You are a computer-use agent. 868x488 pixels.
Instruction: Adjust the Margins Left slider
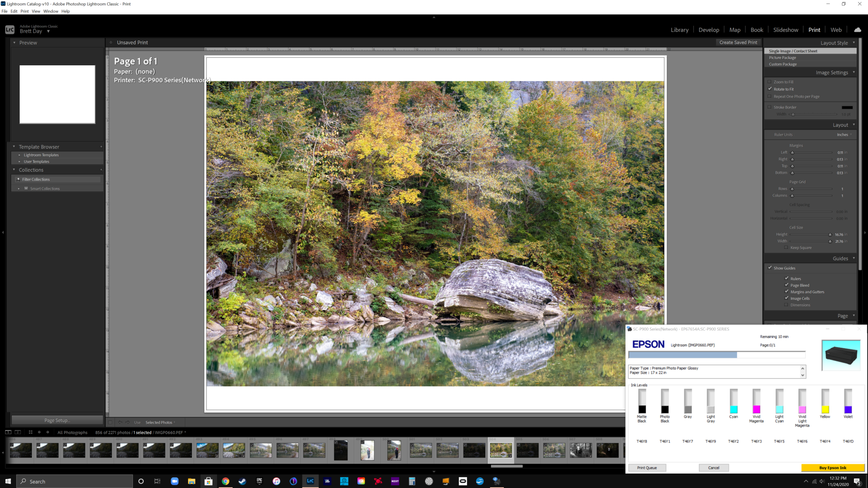[792, 152]
